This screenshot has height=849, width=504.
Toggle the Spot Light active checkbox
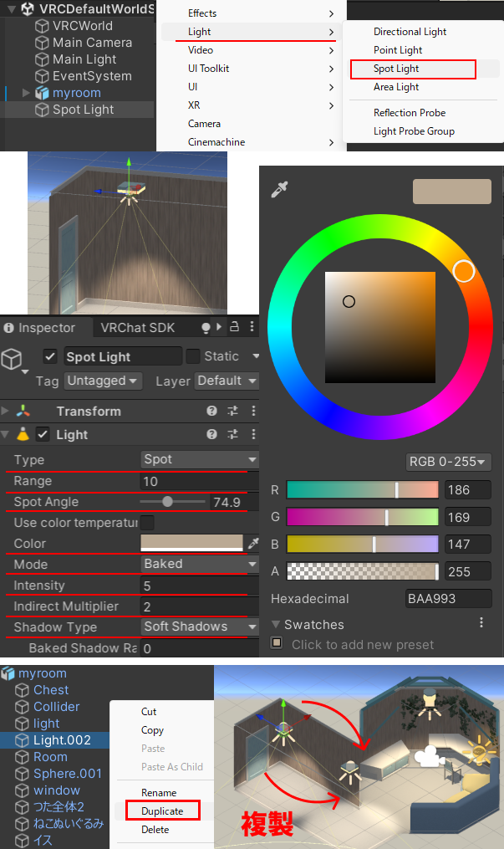(x=51, y=356)
